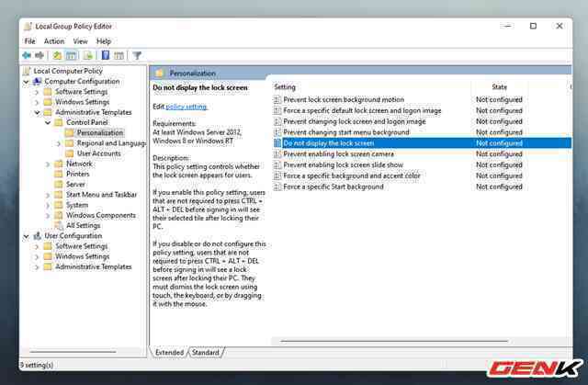Collapse the Computer Configuration node

pyautogui.click(x=26, y=82)
